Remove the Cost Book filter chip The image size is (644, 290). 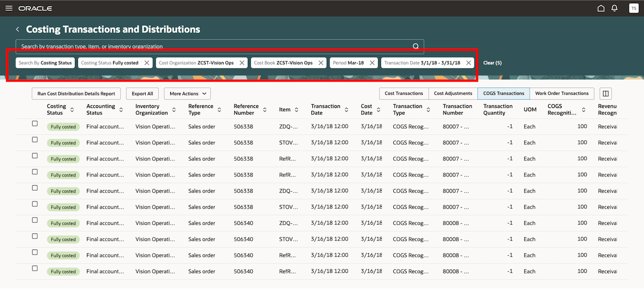[321, 63]
